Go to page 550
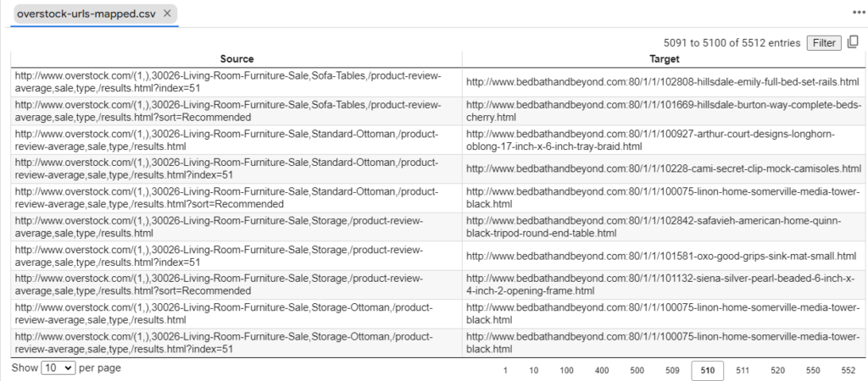 [813, 371]
